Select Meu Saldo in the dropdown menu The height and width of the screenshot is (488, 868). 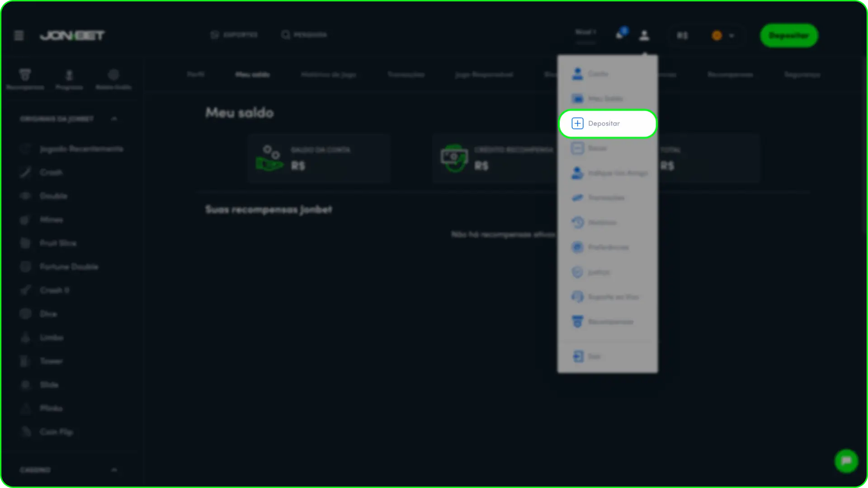click(608, 99)
